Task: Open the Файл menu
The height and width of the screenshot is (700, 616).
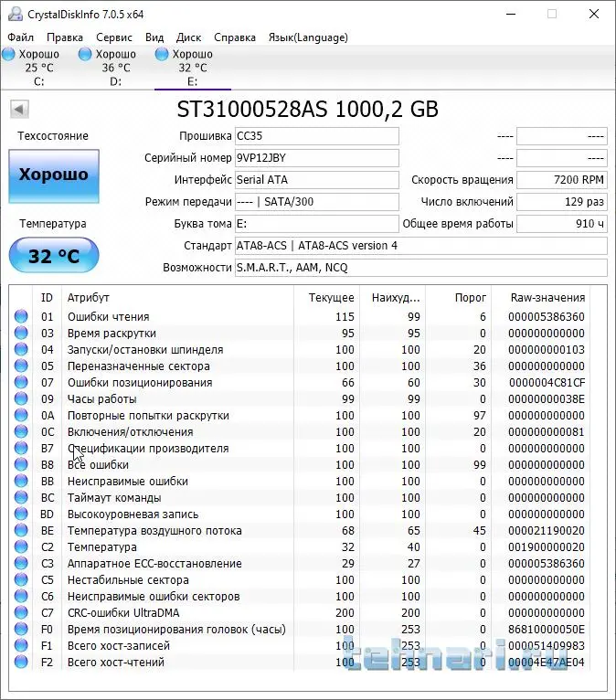Action: pos(20,37)
